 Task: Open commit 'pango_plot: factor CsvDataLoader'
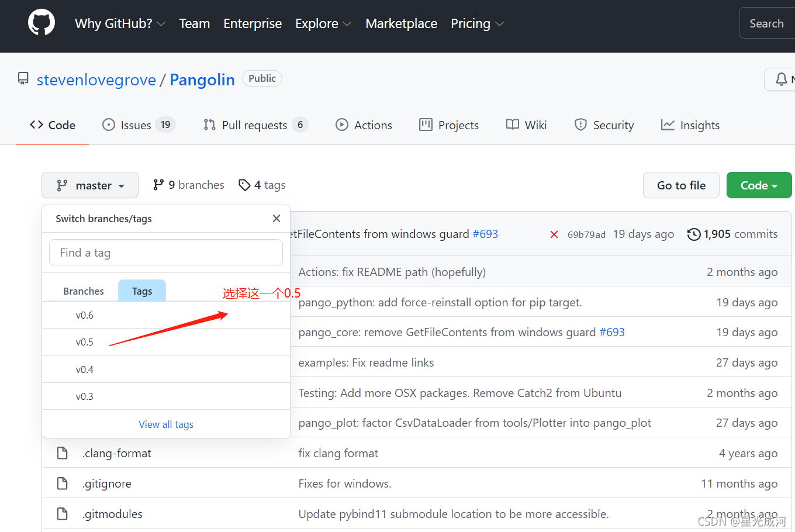tap(475, 423)
